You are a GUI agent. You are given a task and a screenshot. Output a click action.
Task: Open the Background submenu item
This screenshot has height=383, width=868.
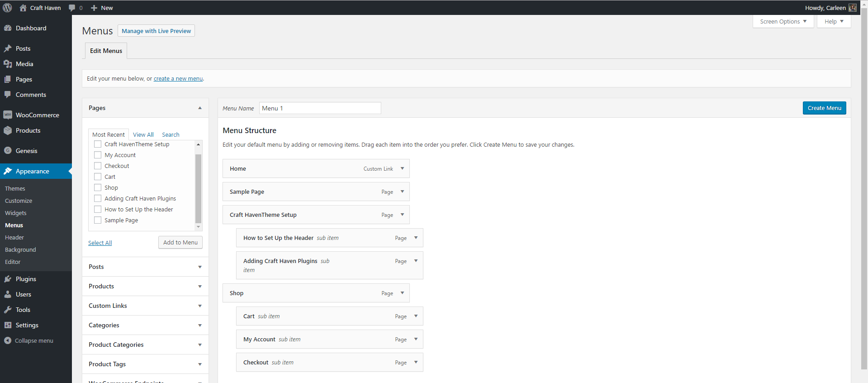click(20, 249)
